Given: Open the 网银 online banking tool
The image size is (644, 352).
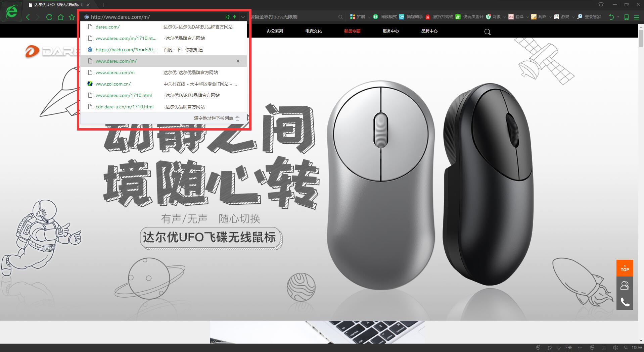Looking at the screenshot, I should [x=493, y=17].
